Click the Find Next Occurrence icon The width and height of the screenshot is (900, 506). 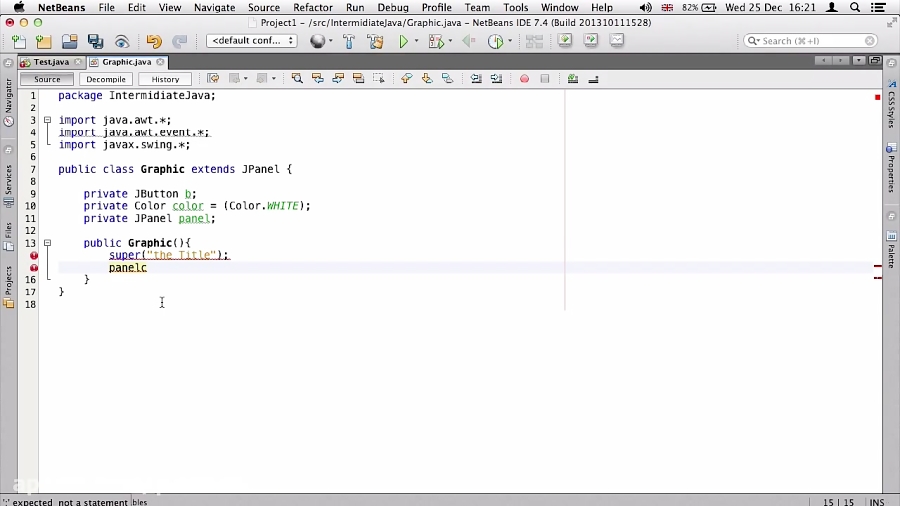coord(338,79)
